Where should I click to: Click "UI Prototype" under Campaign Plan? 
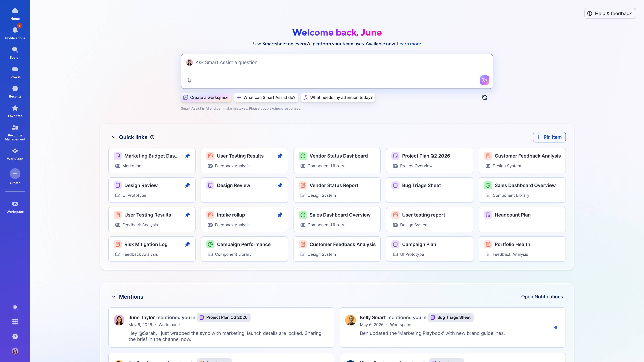pyautogui.click(x=412, y=254)
